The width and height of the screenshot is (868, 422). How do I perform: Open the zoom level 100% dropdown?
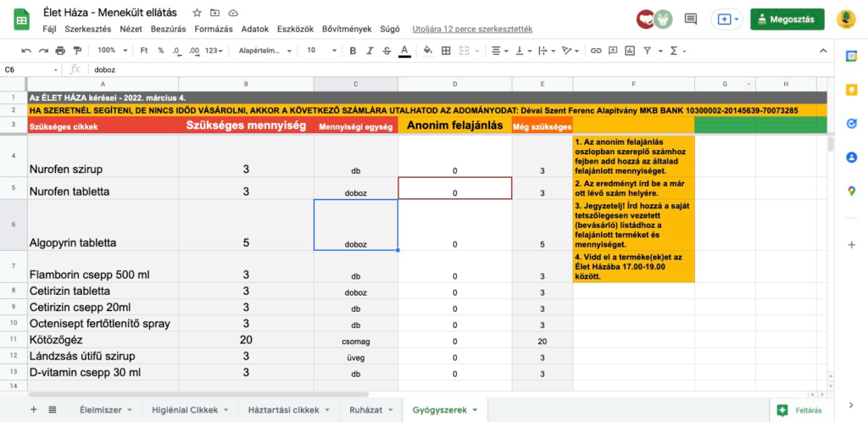111,51
